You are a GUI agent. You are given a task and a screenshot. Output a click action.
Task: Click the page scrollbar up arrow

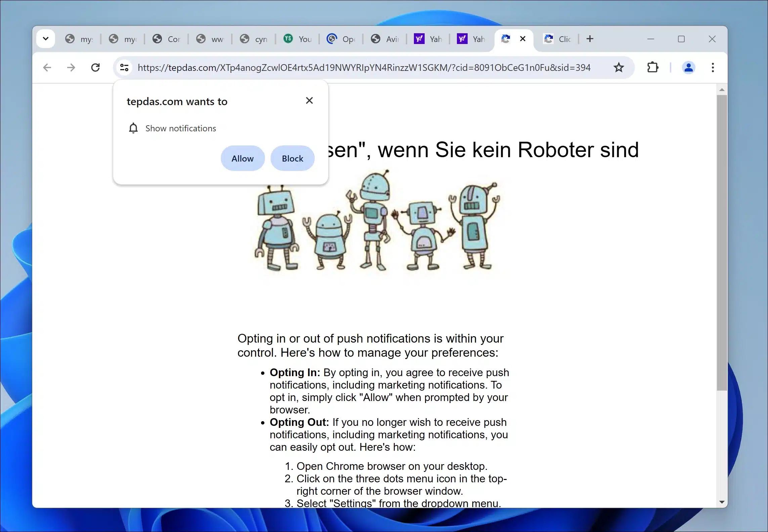722,90
